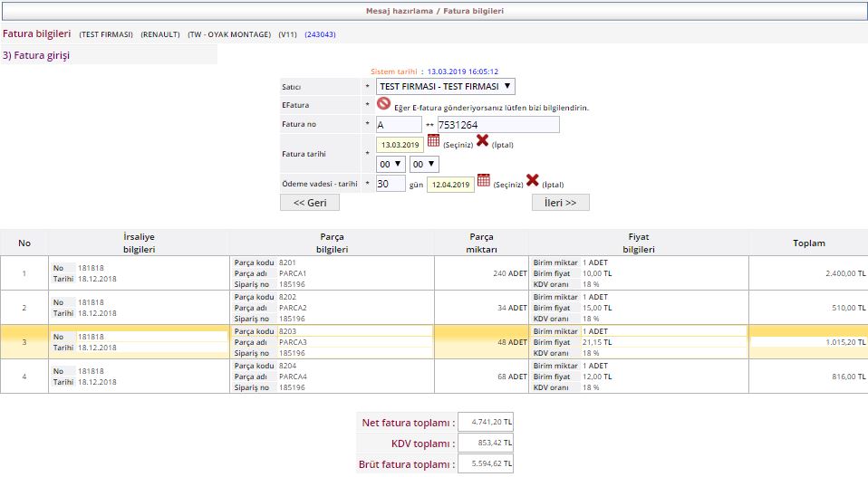Cancel payment due date with red X
868x477 pixels.
pyautogui.click(x=533, y=180)
